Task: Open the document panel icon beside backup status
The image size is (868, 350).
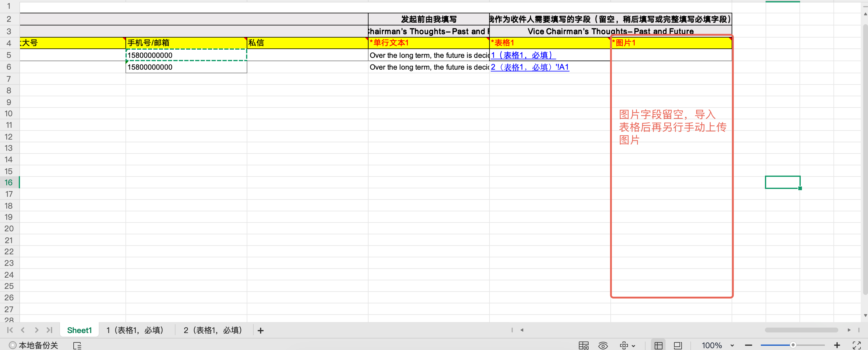Action: coord(77,345)
